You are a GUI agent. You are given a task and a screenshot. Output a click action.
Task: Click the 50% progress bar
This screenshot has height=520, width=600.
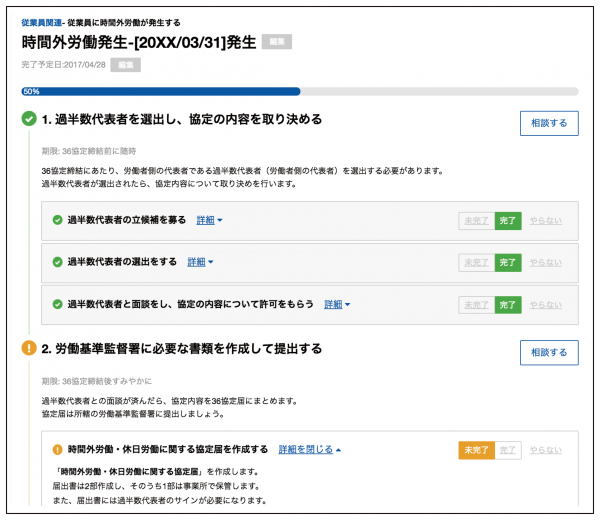coord(300,91)
